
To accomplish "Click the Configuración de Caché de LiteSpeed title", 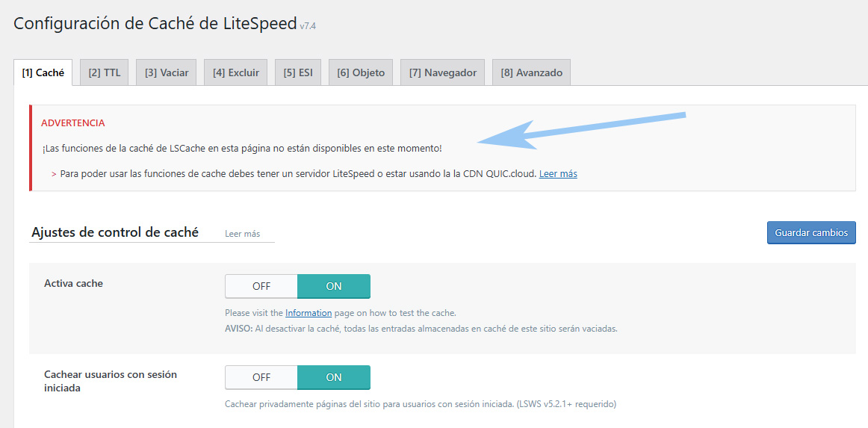I will click(155, 24).
